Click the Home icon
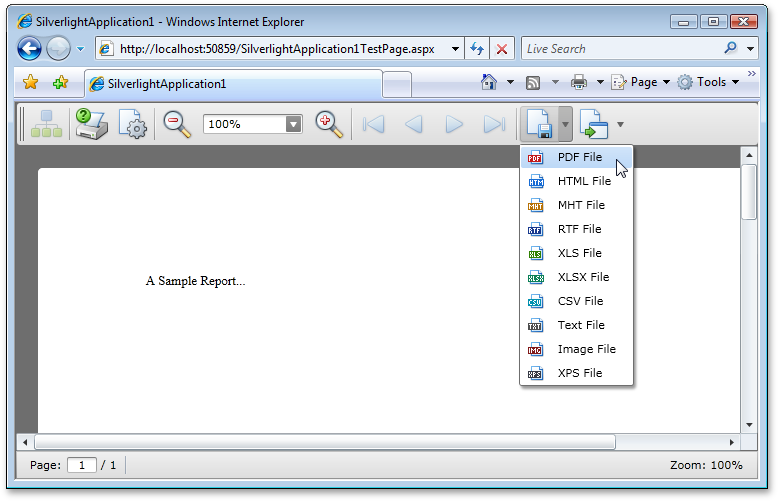The height and width of the screenshot is (501, 778). click(x=489, y=82)
